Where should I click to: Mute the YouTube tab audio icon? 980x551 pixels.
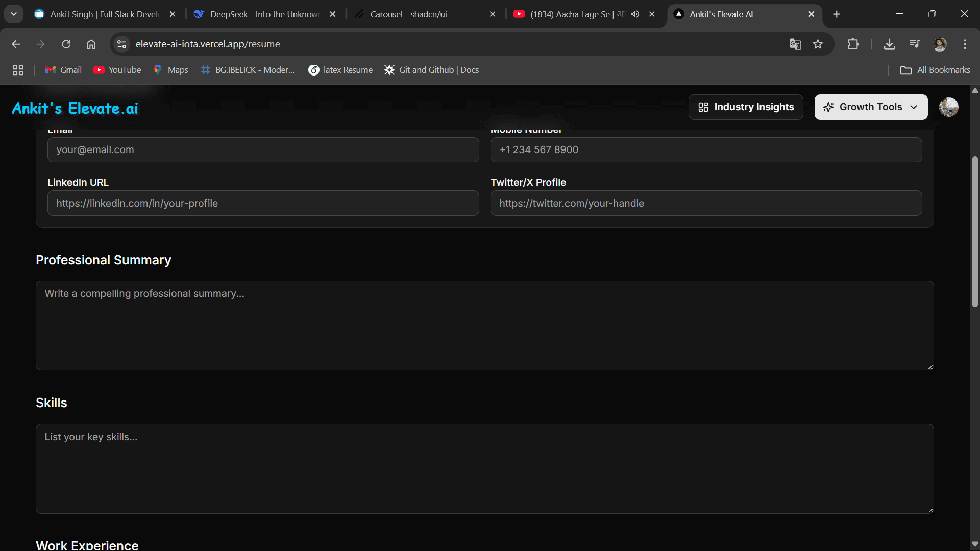click(x=635, y=14)
